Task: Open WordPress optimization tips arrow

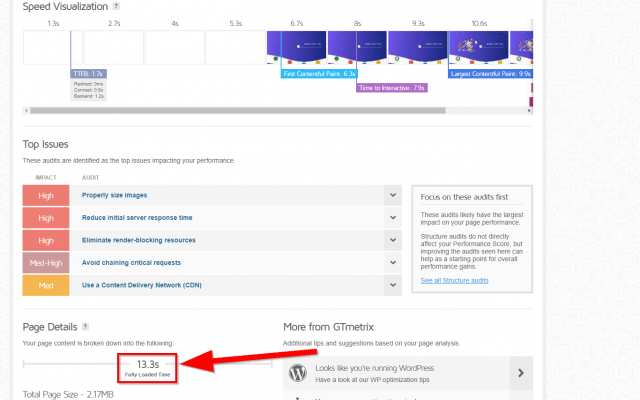Action: (x=521, y=373)
